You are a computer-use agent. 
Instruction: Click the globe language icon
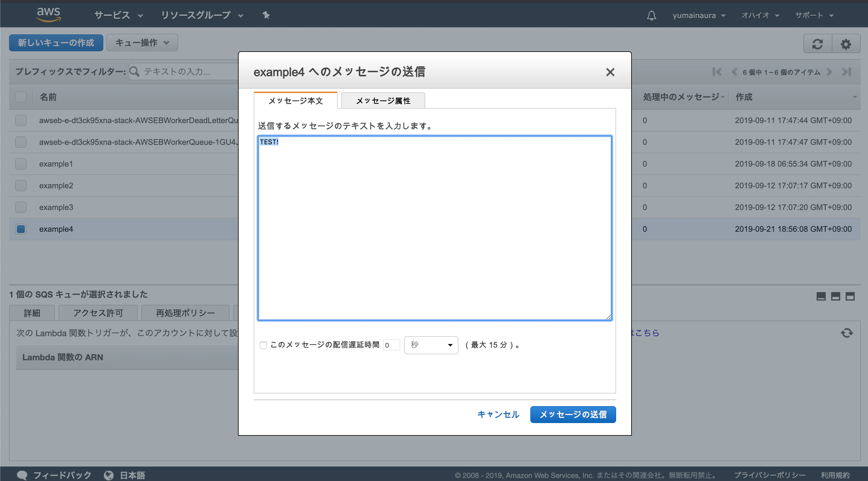pos(109,475)
